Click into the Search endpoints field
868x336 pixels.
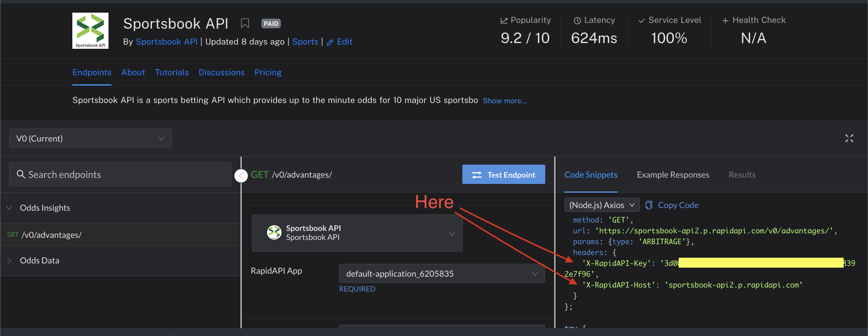120,174
